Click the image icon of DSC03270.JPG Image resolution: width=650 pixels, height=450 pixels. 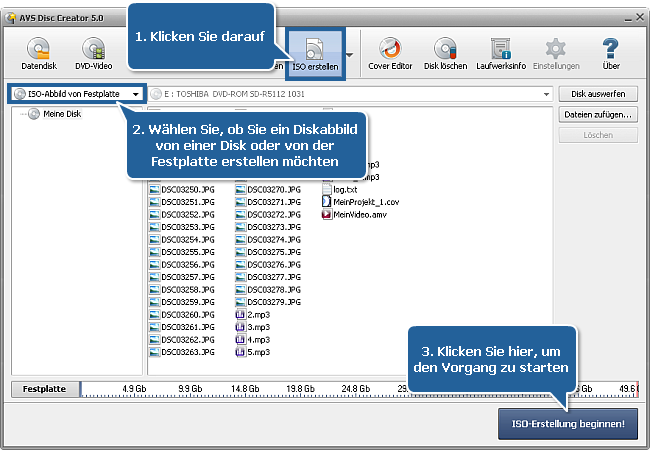[240, 190]
